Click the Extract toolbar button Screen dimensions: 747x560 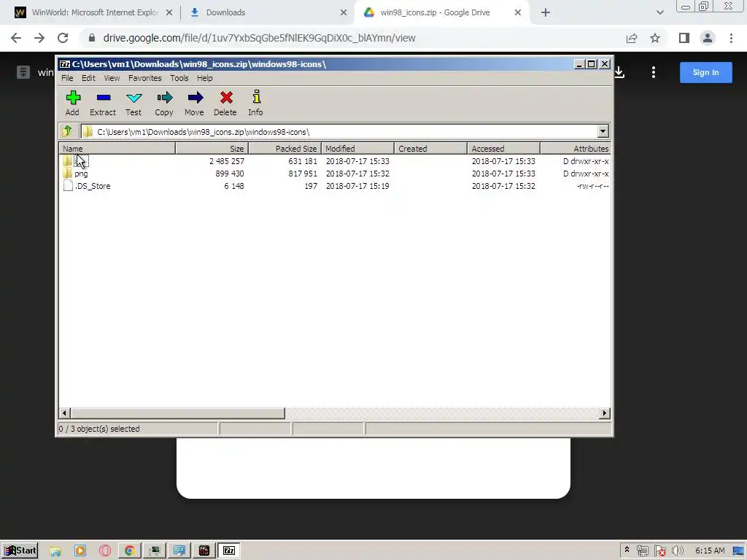tap(102, 103)
